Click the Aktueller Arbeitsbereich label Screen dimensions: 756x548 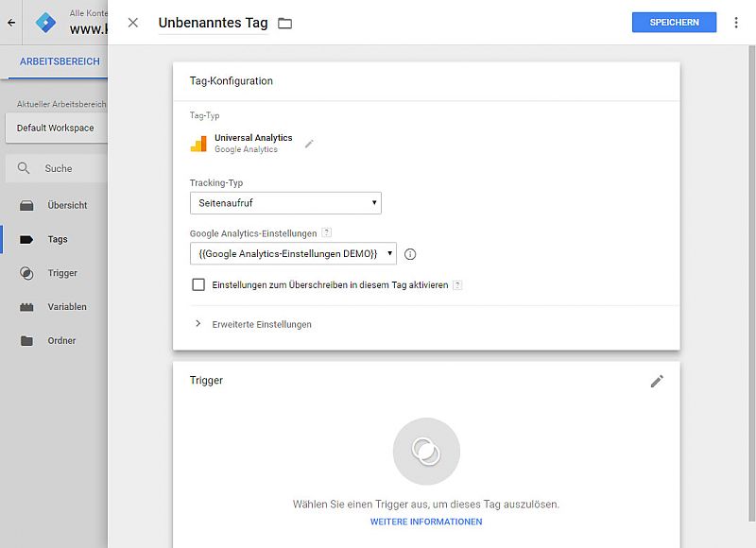(x=61, y=104)
